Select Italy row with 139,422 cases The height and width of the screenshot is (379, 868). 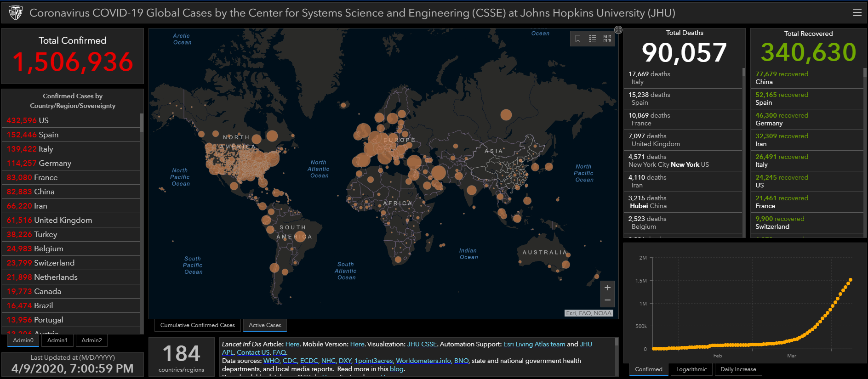point(71,149)
